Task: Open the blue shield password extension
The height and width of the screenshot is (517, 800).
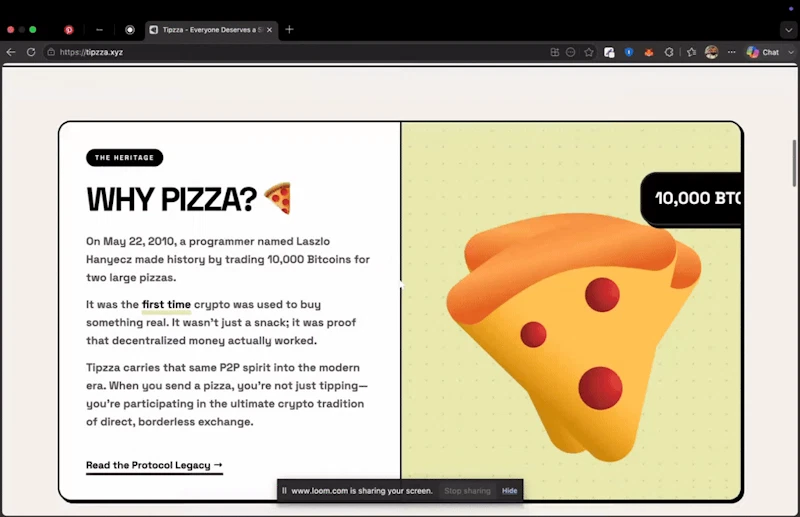Action: click(629, 52)
